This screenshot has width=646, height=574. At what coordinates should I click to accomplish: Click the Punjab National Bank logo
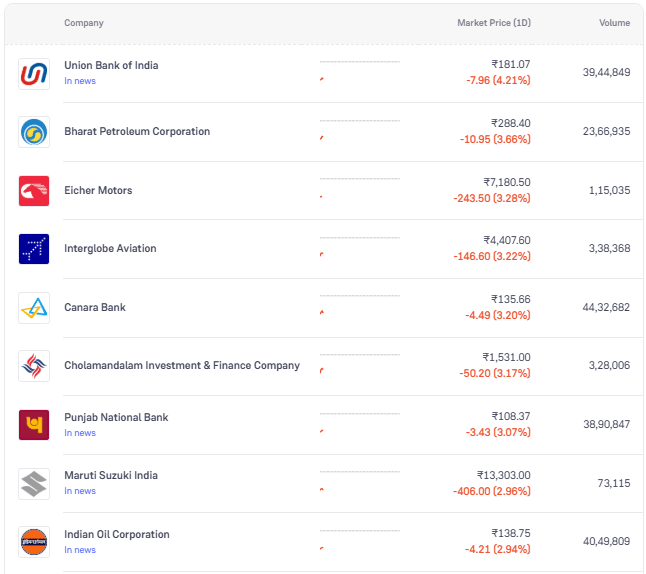coord(34,425)
